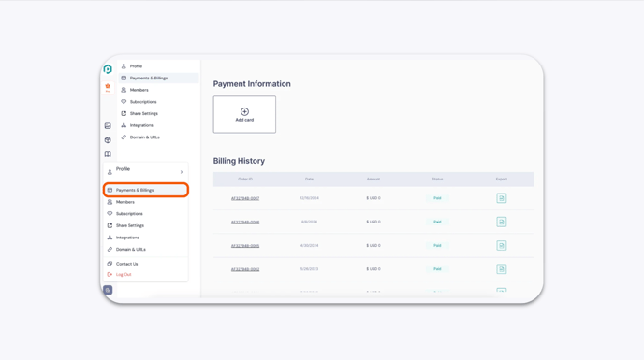This screenshot has width=644, height=360.
Task: Click the storage icon above the cube icon
Action: 108,126
